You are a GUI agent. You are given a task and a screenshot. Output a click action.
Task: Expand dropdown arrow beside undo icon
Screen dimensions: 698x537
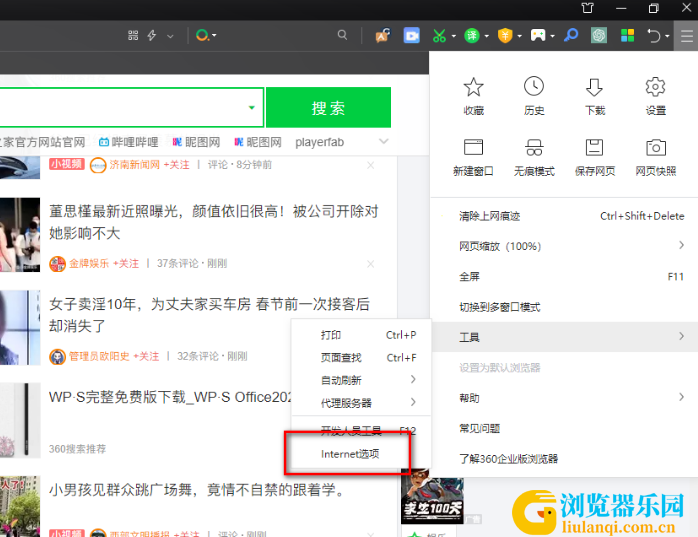(667, 36)
